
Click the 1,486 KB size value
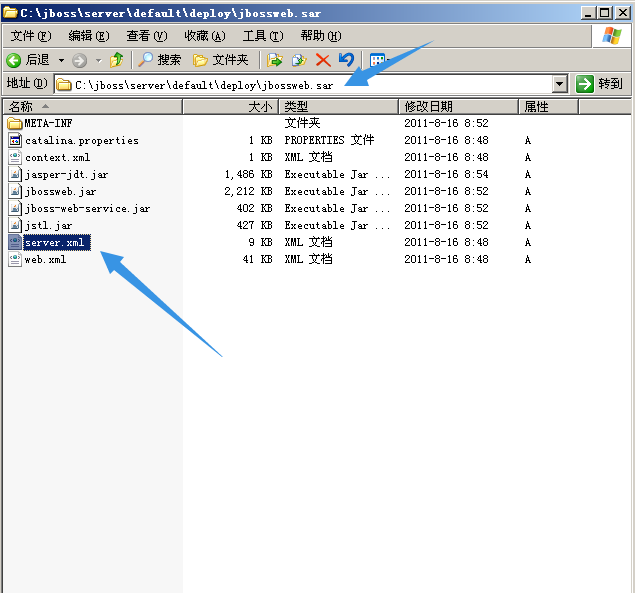coord(248,175)
